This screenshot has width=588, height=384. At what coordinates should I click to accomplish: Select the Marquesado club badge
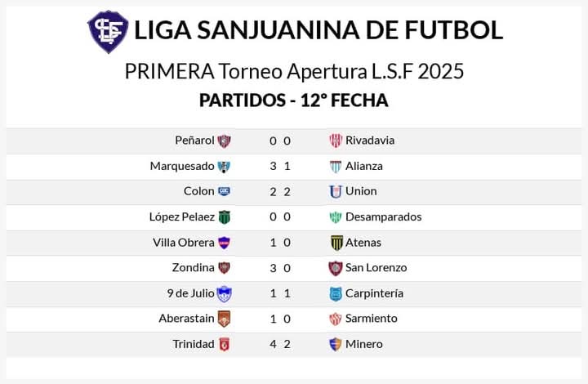click(x=225, y=167)
